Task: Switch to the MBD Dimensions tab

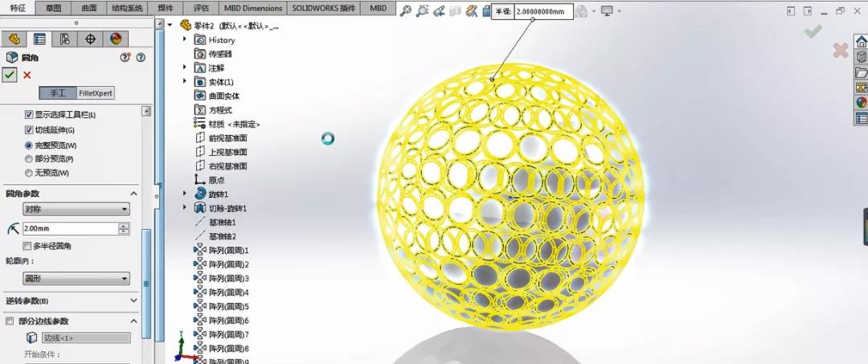Action: 253,8
